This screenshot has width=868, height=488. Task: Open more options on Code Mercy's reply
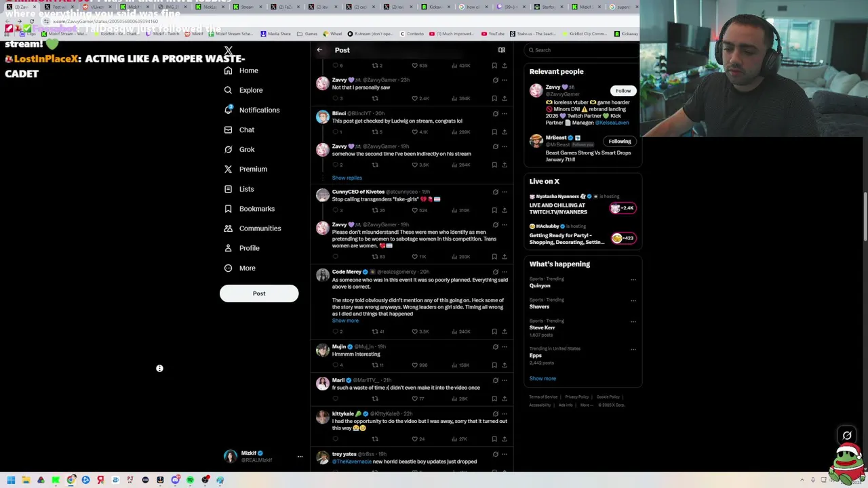504,272
